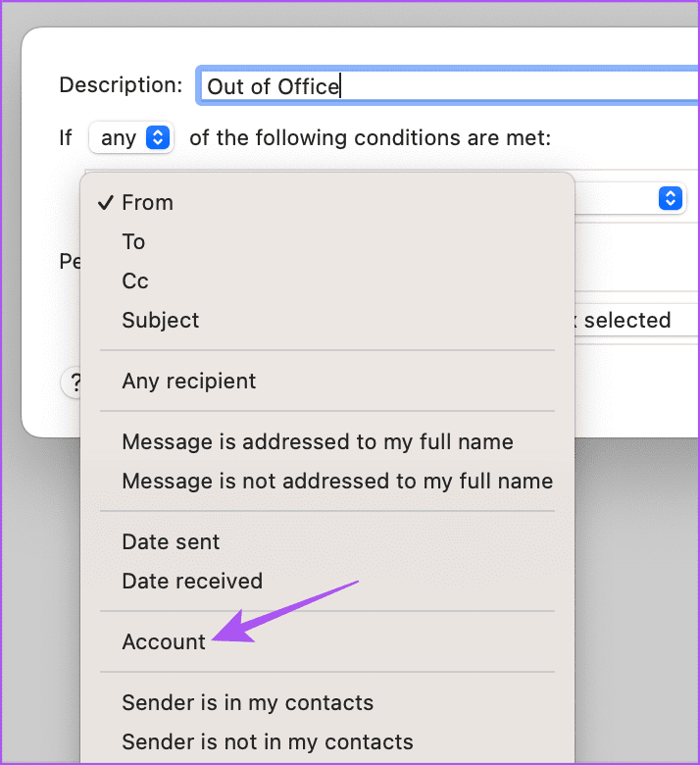Click the Description text field
Viewport: 700px width, 765px height.
449,86
